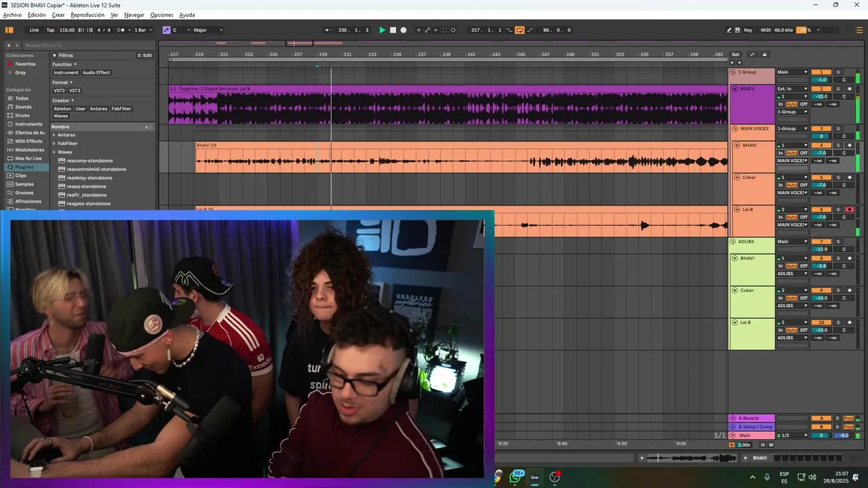Select Max for Live category
868x488 pixels.
(x=28, y=158)
